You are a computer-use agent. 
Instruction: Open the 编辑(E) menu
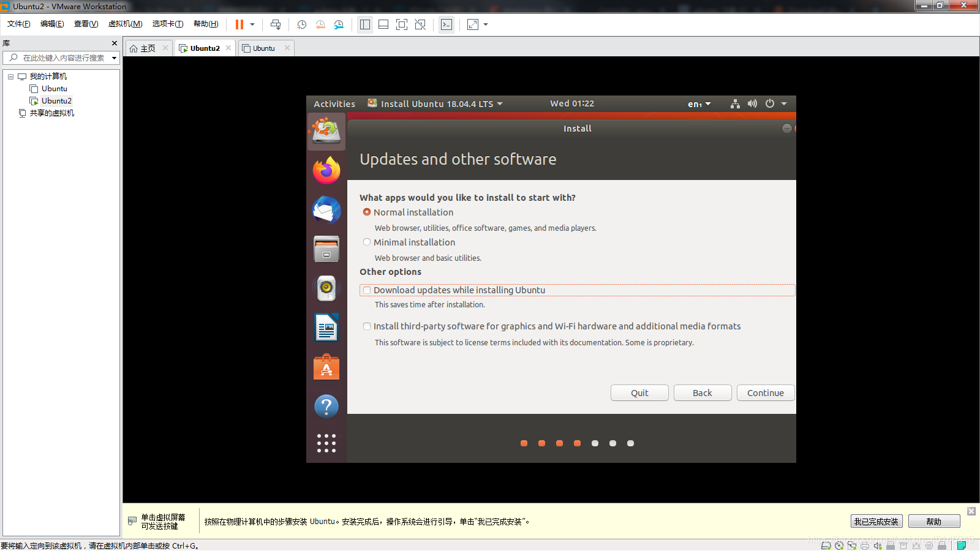pos(52,24)
